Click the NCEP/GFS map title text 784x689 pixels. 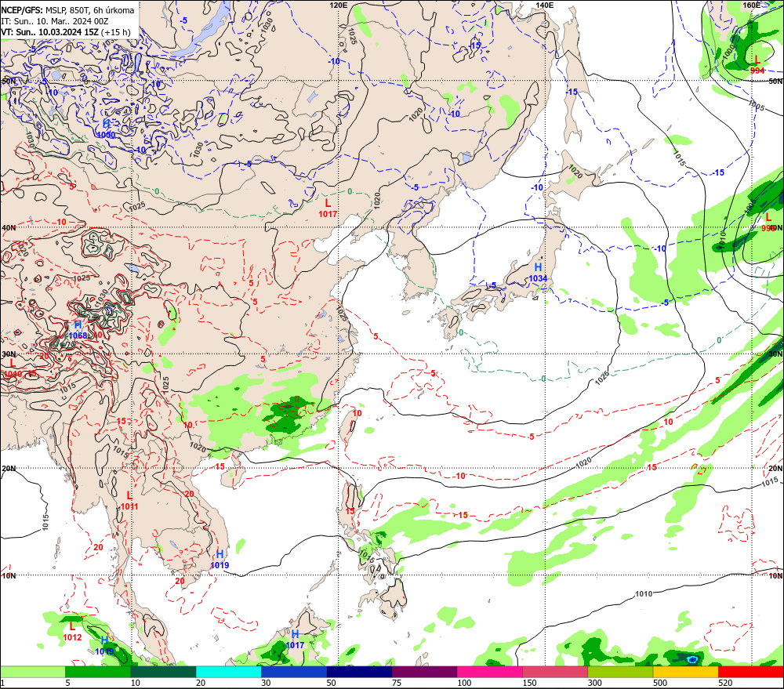[67, 10]
